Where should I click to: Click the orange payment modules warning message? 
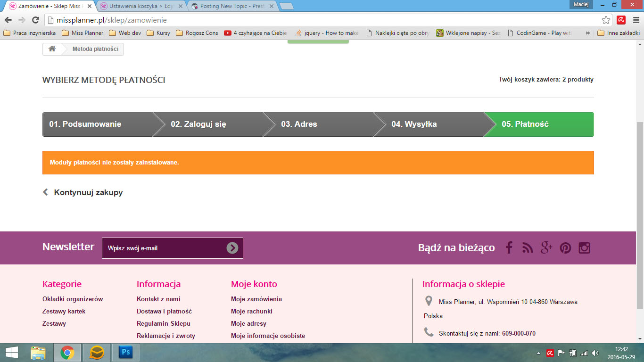click(318, 163)
